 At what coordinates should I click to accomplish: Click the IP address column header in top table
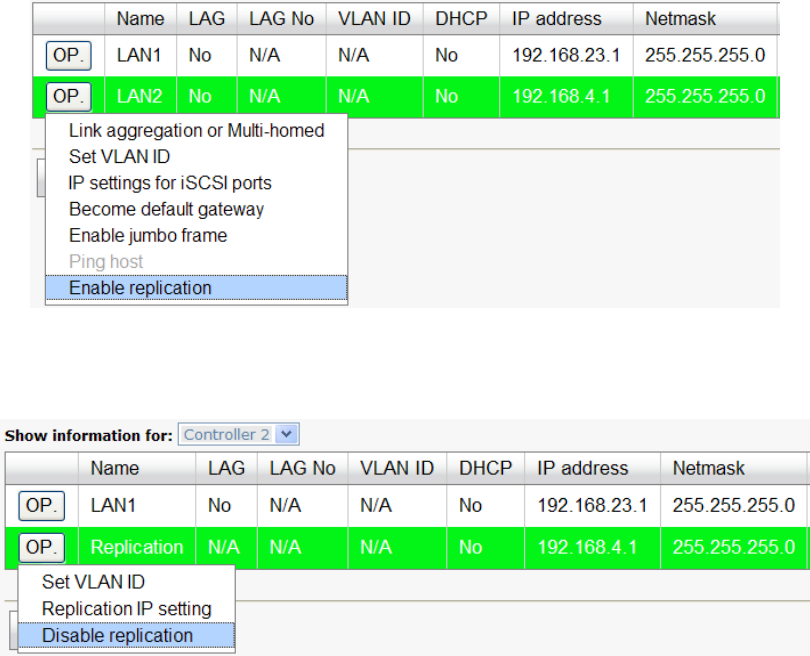tap(557, 19)
